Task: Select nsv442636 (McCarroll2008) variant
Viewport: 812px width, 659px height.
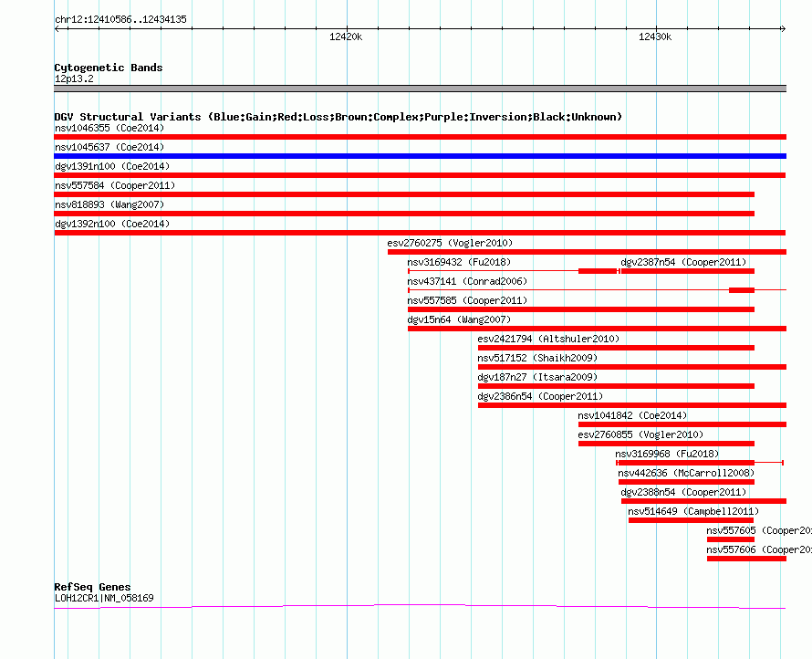Action: pyautogui.click(x=686, y=473)
